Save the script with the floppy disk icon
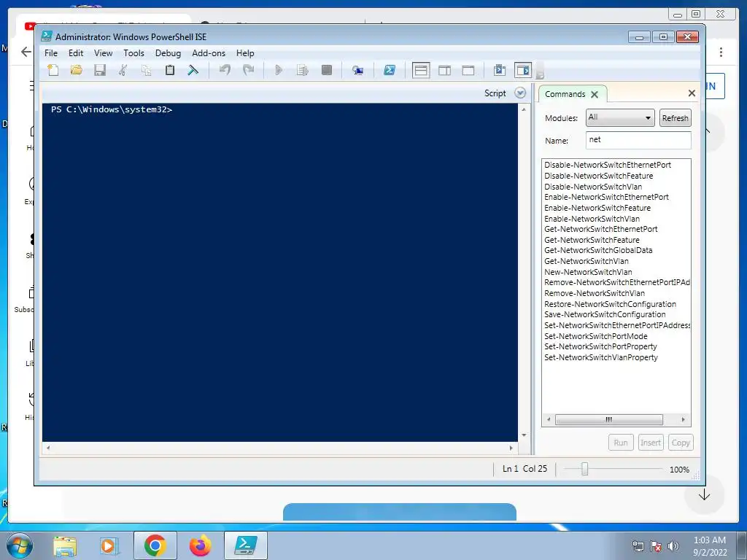This screenshot has width=747, height=560. [x=99, y=71]
